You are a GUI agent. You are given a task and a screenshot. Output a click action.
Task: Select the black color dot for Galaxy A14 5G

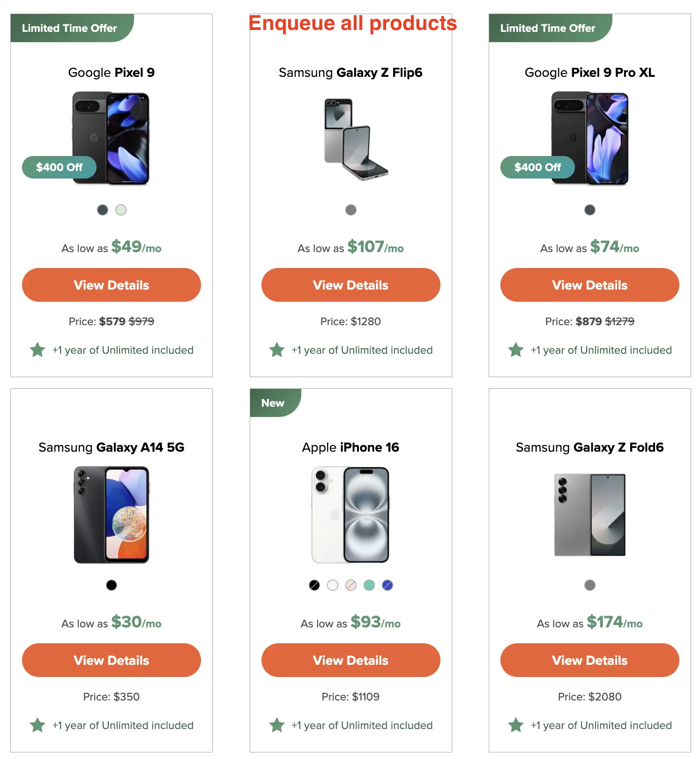[111, 585]
